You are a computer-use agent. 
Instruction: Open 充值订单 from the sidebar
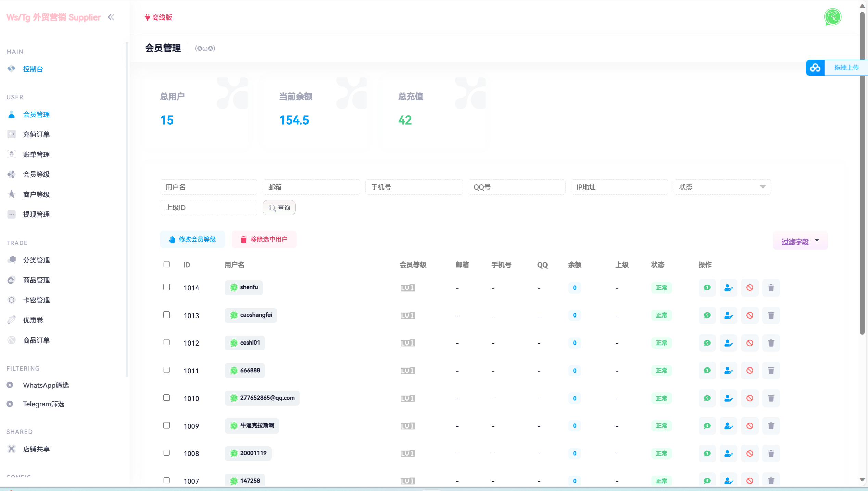click(x=36, y=134)
